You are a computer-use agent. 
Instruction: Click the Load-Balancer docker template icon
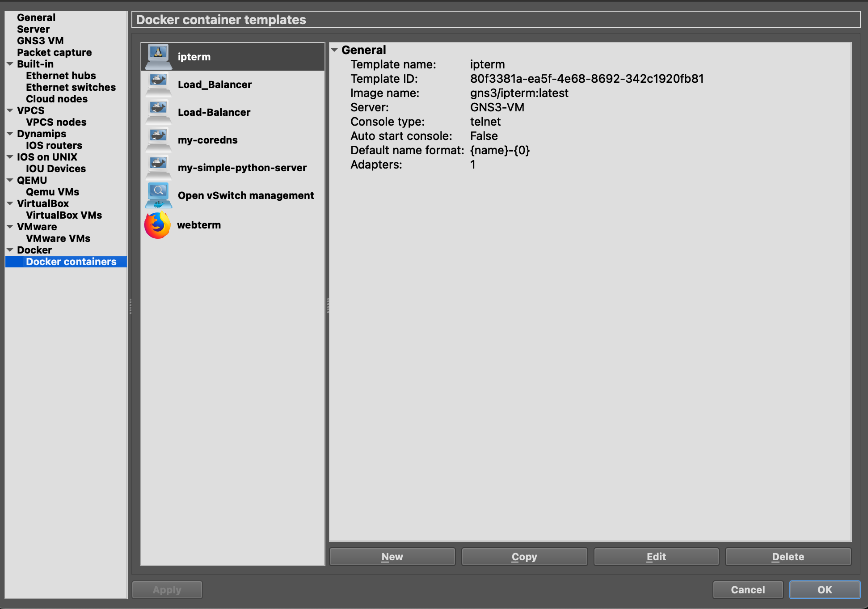158,112
